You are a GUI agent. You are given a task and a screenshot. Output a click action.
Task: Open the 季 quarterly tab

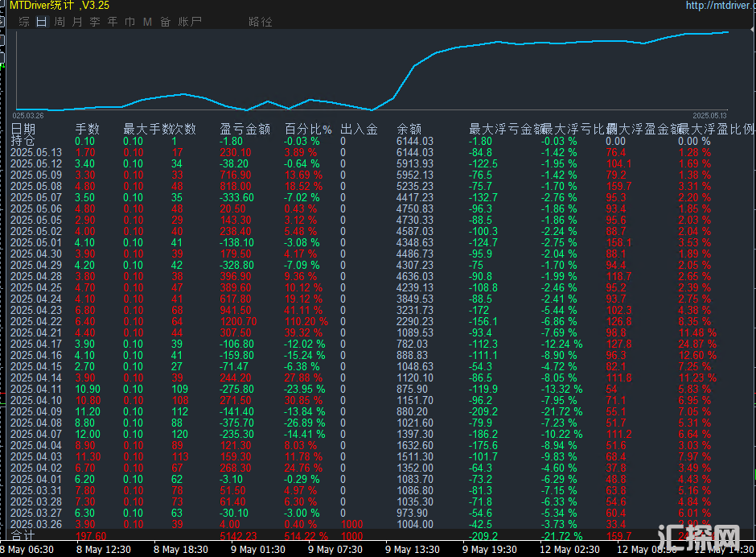pyautogui.click(x=95, y=22)
